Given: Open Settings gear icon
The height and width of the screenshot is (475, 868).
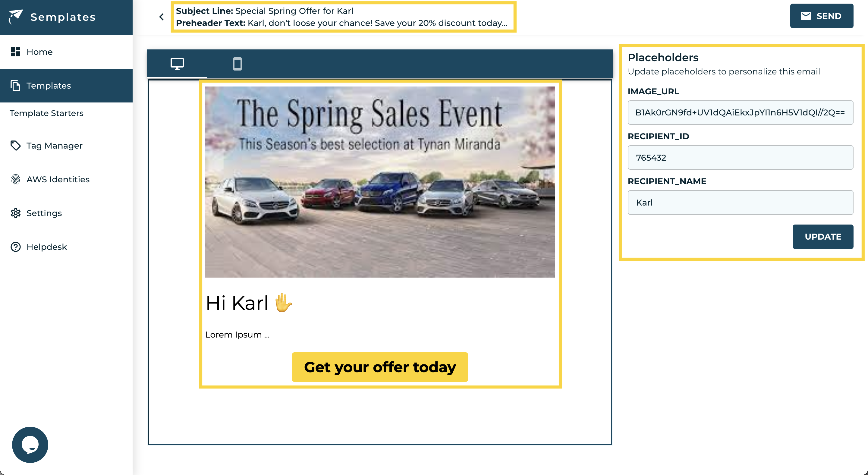Looking at the screenshot, I should 15,213.
